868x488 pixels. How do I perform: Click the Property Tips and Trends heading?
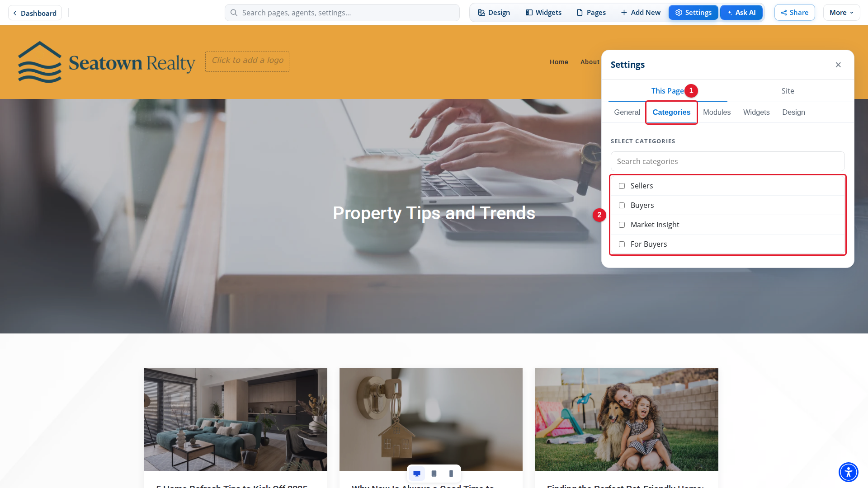click(x=434, y=213)
